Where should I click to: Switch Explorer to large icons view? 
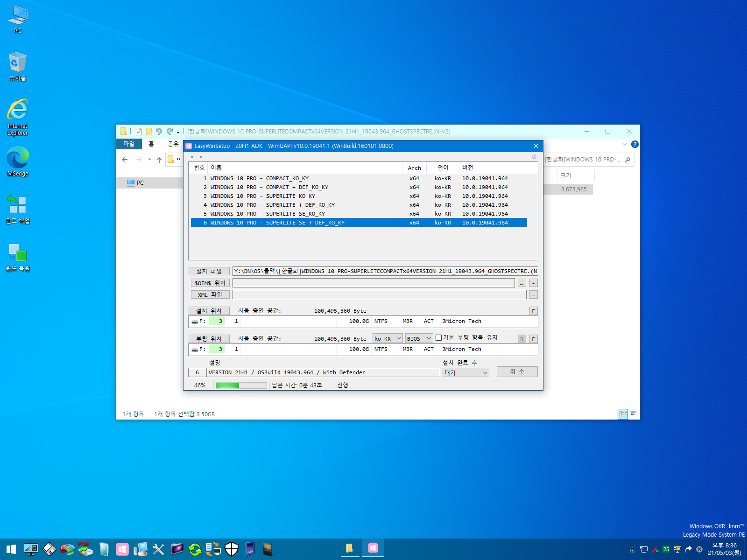coord(633,414)
